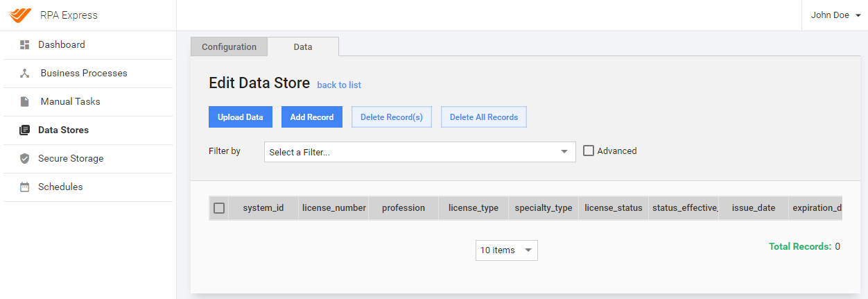
Task: Click the Delete Record(s) button
Action: coord(392,117)
